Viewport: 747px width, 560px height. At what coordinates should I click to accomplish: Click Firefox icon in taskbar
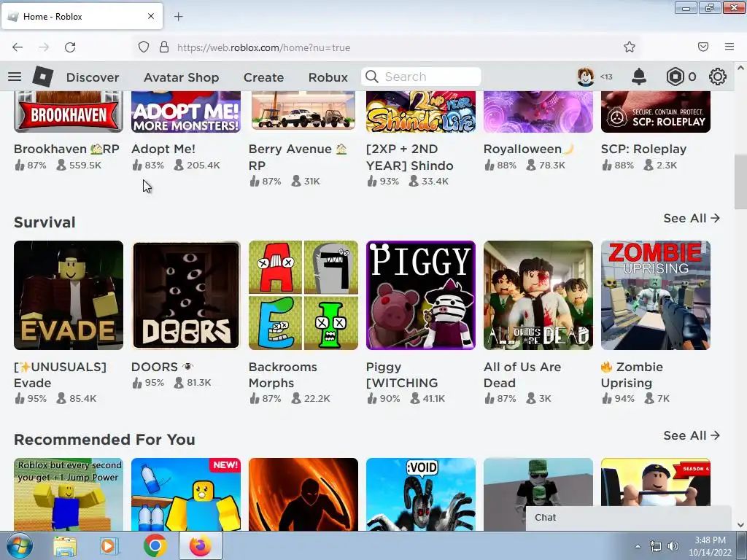[x=201, y=545]
